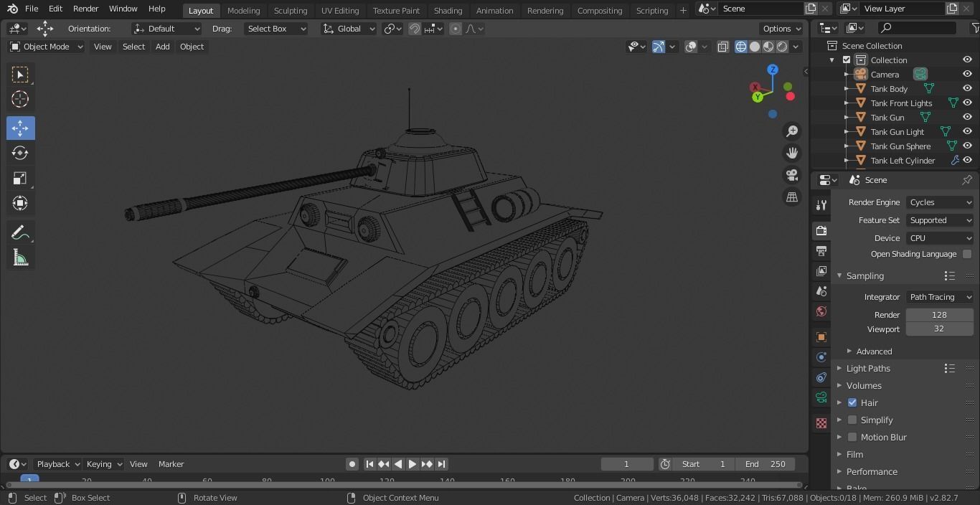
Task: Open the Tool properties tab
Action: (821, 205)
